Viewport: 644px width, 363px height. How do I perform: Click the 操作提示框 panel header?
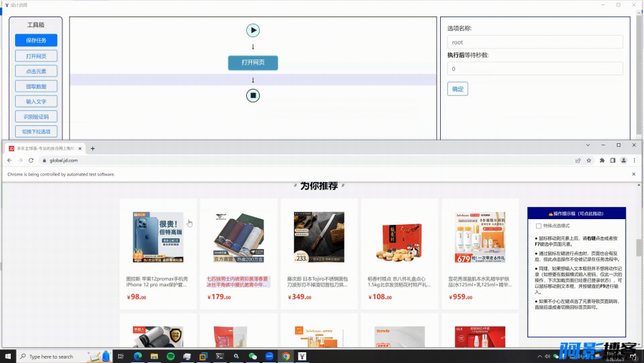click(577, 213)
